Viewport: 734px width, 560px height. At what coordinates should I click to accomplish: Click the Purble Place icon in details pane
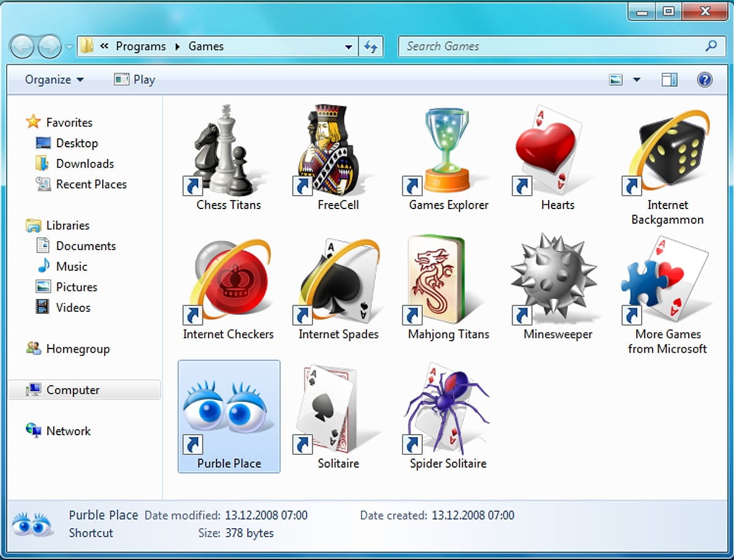[34, 525]
